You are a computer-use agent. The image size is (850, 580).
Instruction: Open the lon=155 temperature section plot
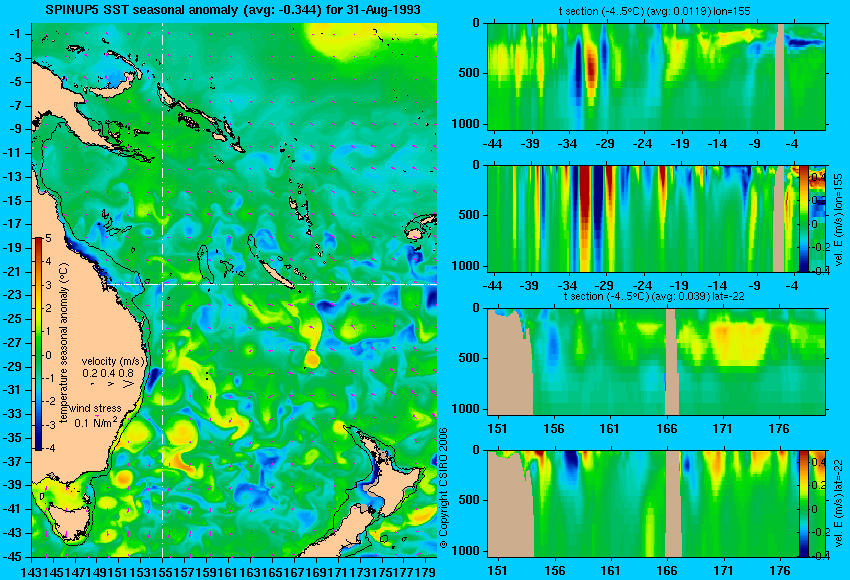[656, 76]
